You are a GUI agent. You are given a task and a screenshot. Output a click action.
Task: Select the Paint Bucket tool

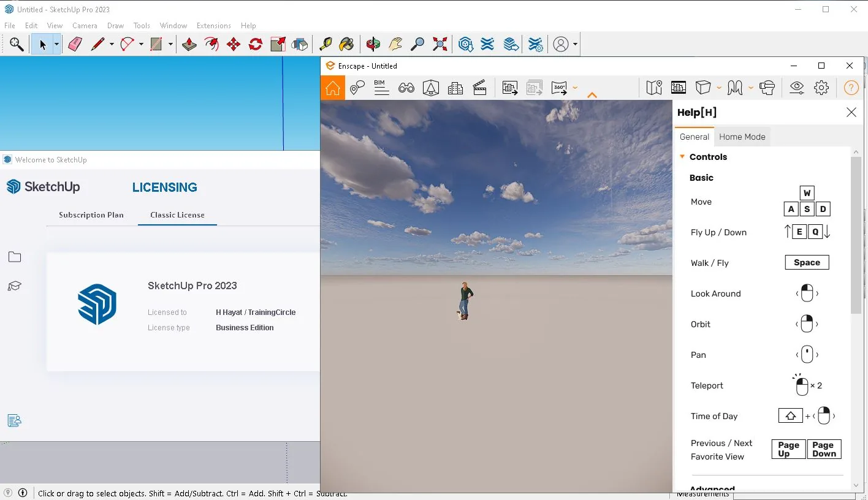(346, 44)
